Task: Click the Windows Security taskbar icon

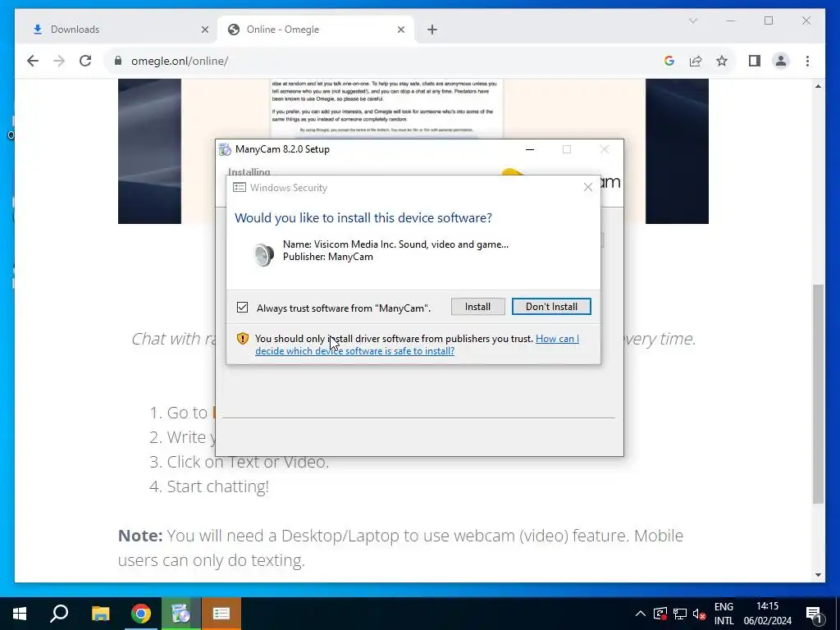Action: point(221,614)
